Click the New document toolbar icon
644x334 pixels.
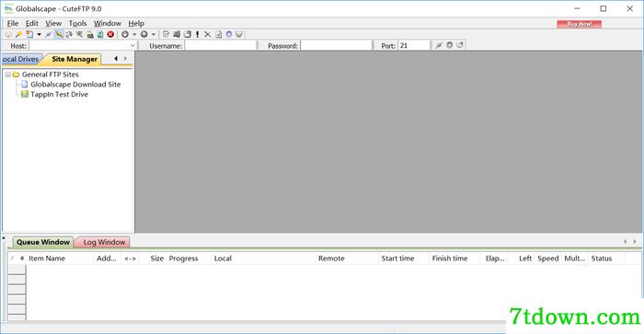click(29, 35)
